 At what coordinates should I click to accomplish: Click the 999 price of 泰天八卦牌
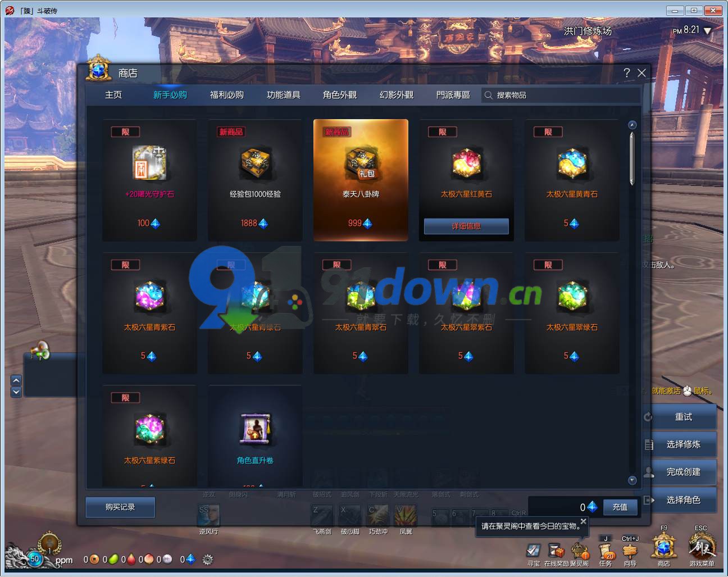pos(354,223)
